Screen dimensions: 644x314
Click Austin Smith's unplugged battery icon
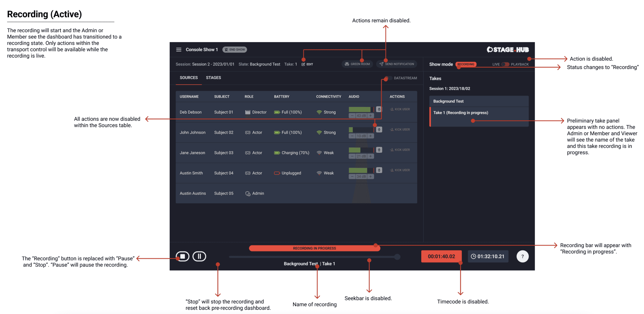coord(277,173)
